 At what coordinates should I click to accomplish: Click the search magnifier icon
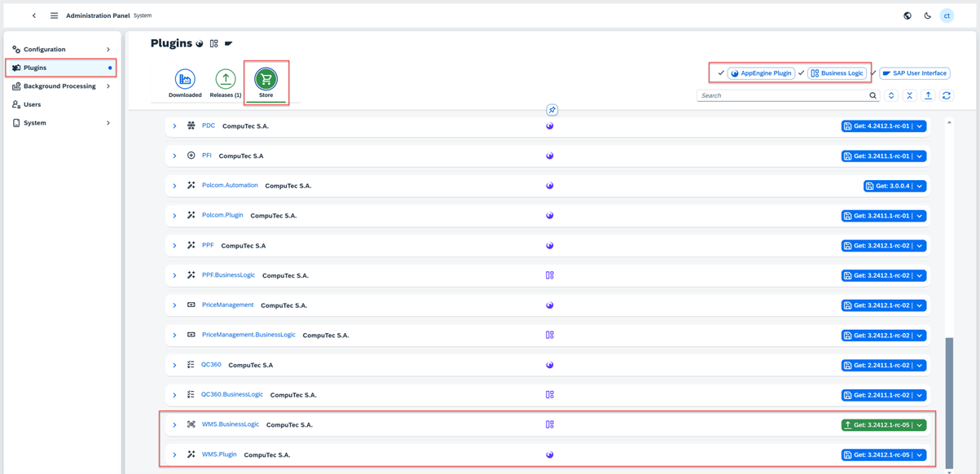[x=872, y=96]
